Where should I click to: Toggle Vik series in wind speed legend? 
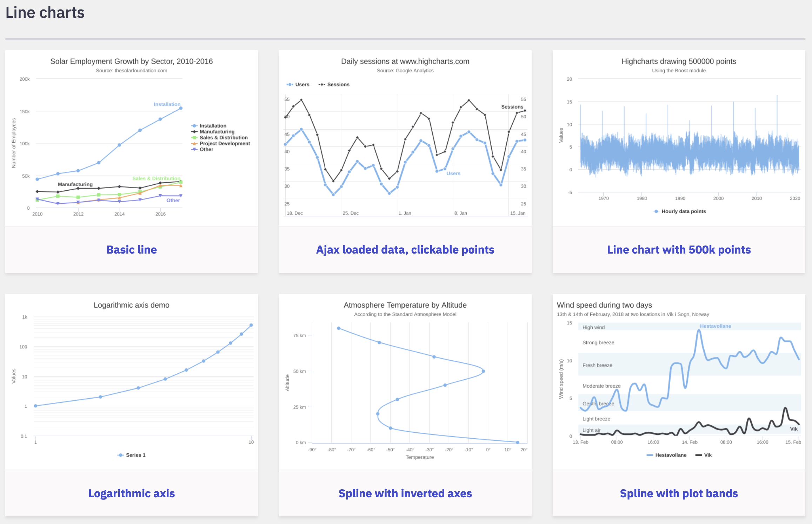pyautogui.click(x=708, y=455)
